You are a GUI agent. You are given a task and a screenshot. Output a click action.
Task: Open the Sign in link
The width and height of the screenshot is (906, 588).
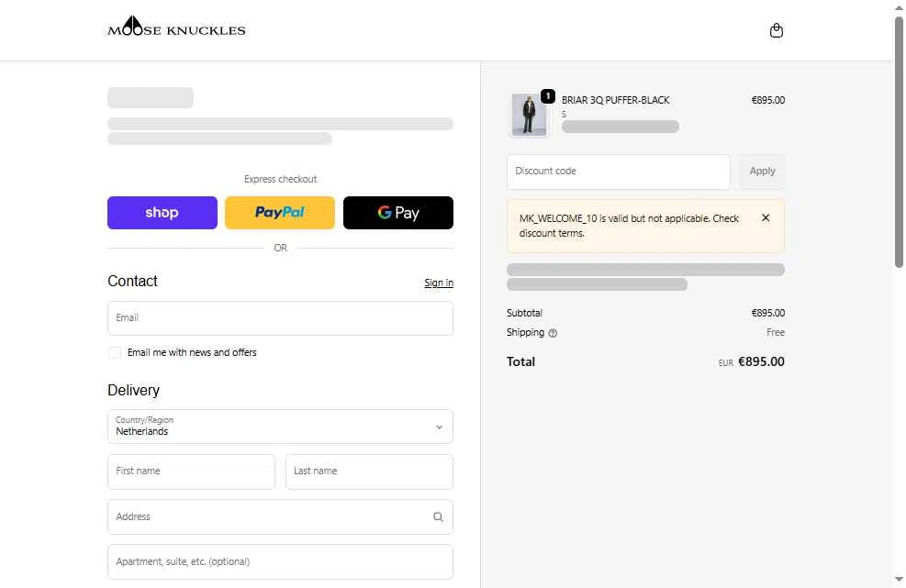click(439, 283)
